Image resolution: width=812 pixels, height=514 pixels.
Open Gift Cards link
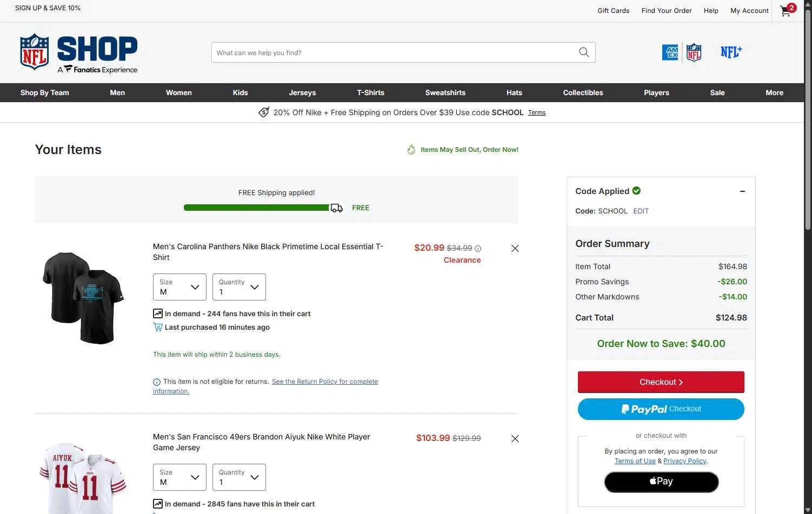[613, 10]
